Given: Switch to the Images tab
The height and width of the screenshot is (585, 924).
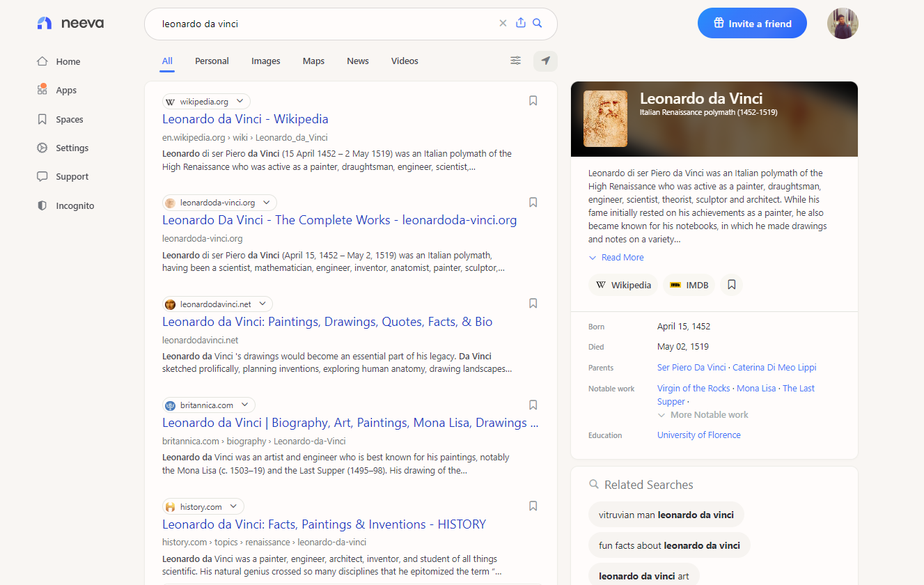Looking at the screenshot, I should coord(266,61).
